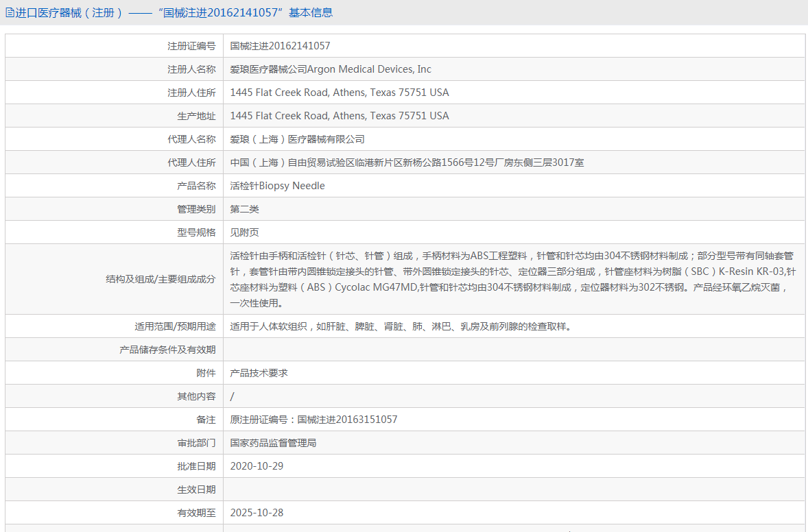Click the 代理人住所 label

191,162
